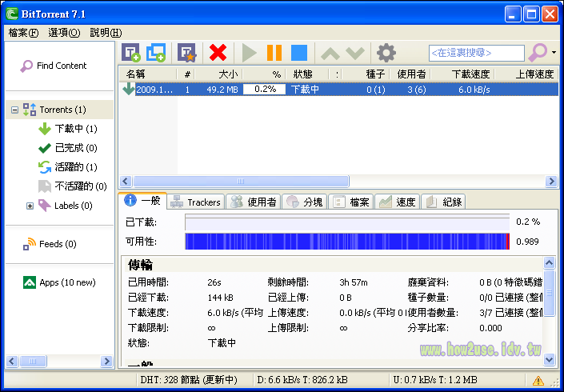This screenshot has width=564, height=392.
Task: Open the search provider dropdown arrow
Action: [x=554, y=53]
